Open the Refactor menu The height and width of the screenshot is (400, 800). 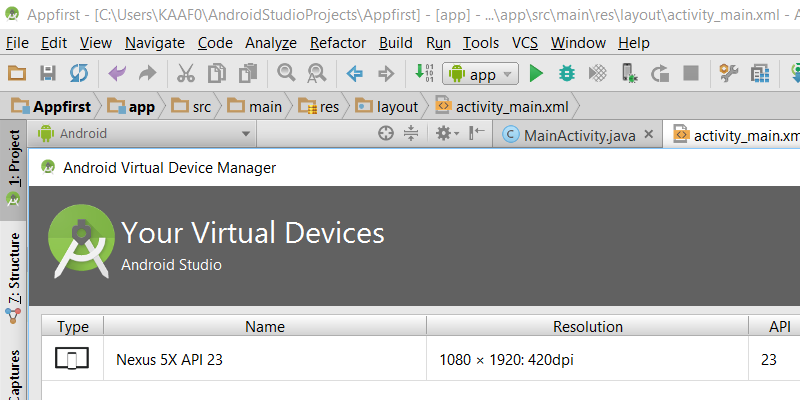click(338, 43)
